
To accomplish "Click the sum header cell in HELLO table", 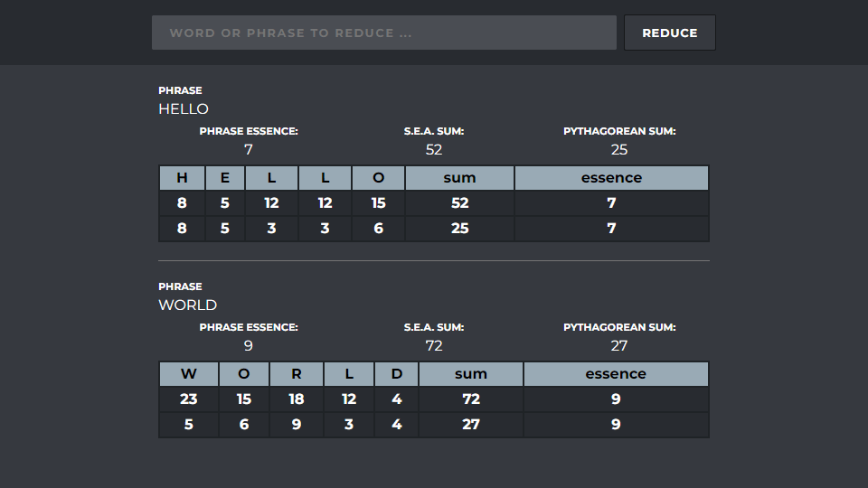I will coord(459,178).
